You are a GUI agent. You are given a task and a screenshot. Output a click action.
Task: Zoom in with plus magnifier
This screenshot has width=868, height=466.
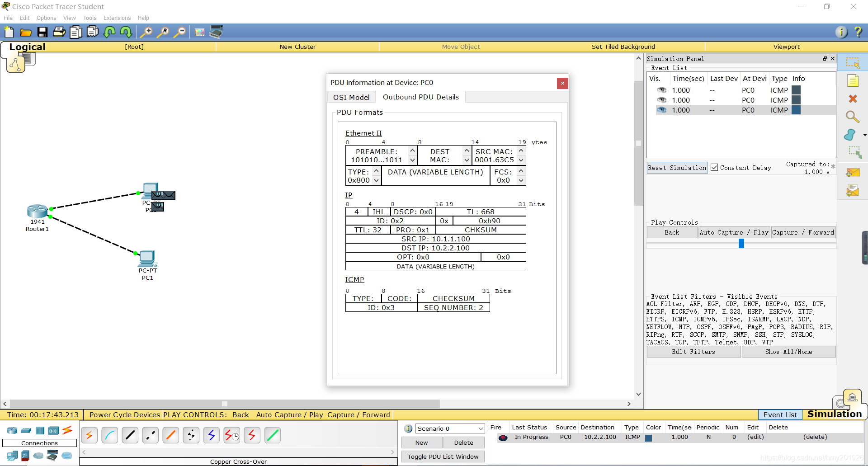coord(146,32)
